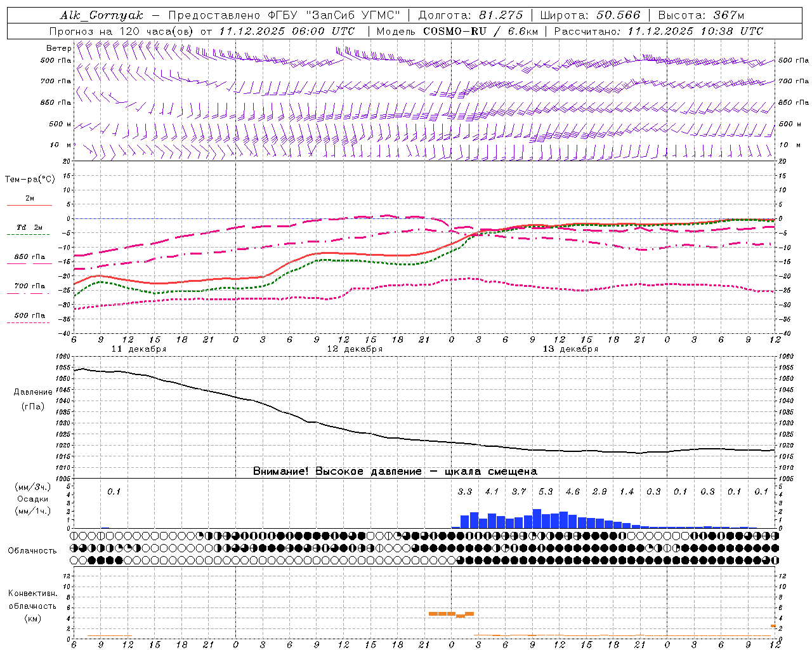Viewport: 812px width, 650px height.
Task: Click the 700 гПа entry in temperature legend
Action: [30, 286]
